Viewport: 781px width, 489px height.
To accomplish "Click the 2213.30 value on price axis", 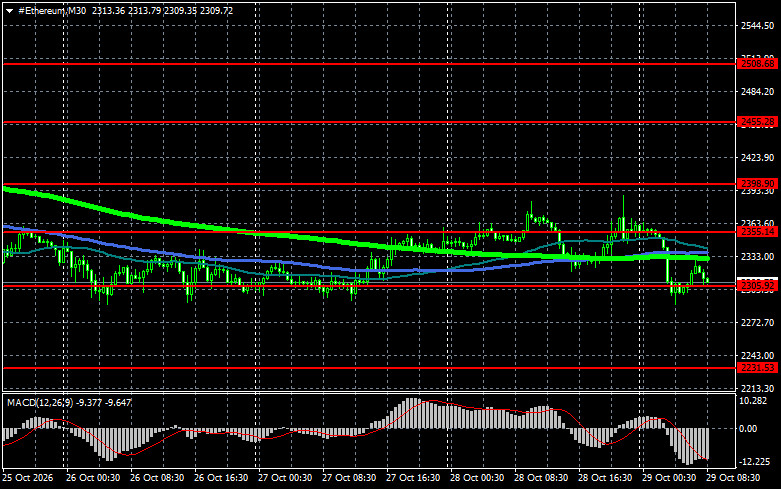I will (758, 388).
